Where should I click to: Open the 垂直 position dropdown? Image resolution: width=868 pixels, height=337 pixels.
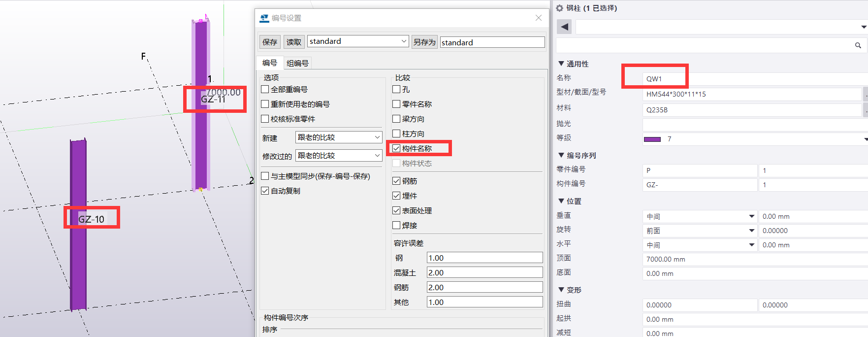click(752, 216)
